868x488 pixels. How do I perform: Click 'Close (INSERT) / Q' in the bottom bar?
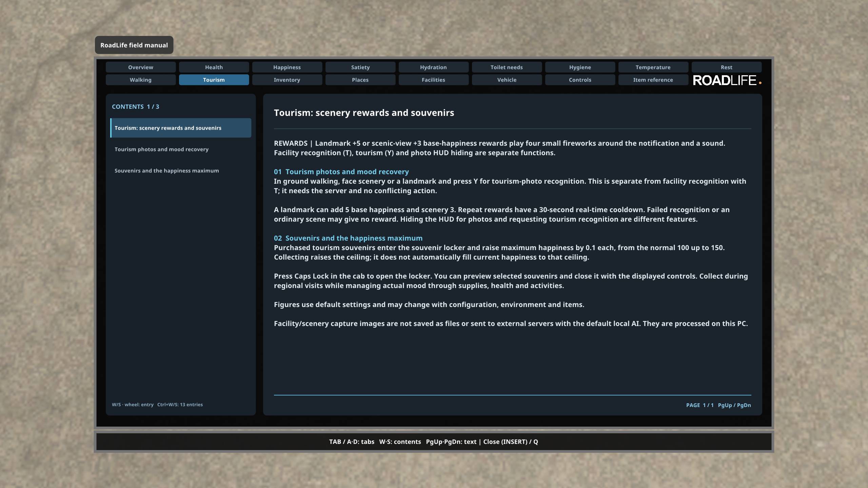click(511, 442)
